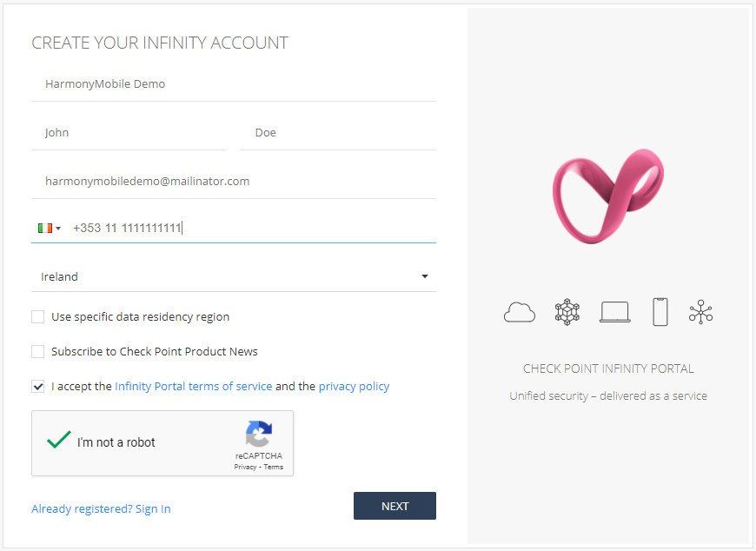Open the phone country code dropdown arrow

click(x=58, y=229)
